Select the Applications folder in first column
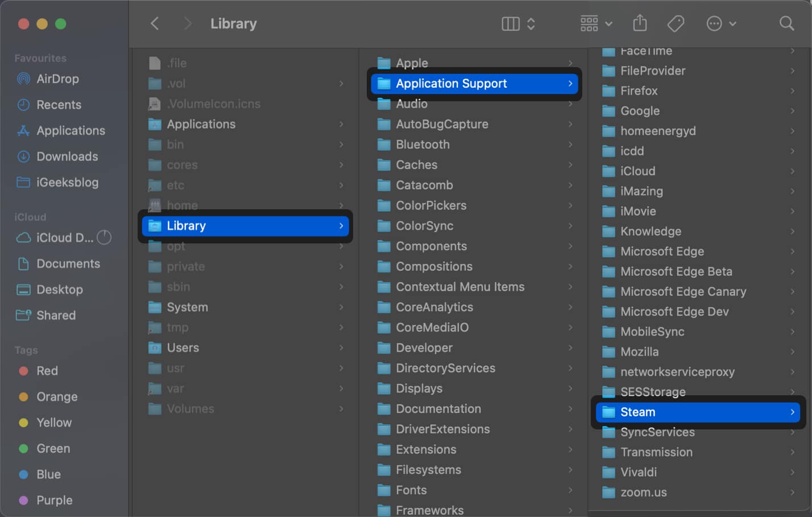The image size is (812, 517). (246, 124)
